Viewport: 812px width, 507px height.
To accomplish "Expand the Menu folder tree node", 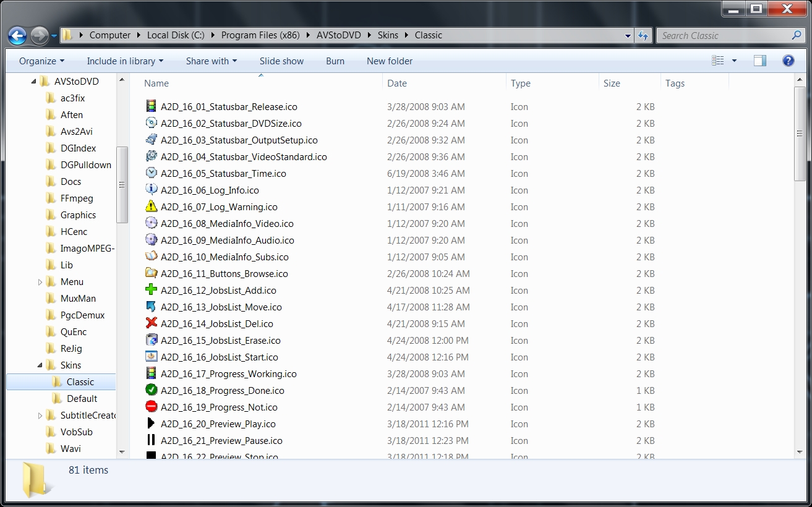I will coord(40,282).
